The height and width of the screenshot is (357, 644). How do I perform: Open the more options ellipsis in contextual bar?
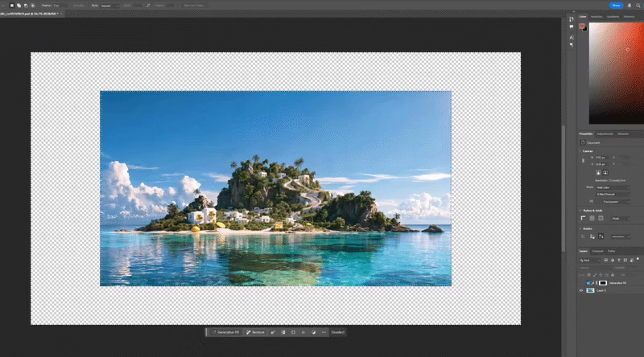(x=324, y=332)
